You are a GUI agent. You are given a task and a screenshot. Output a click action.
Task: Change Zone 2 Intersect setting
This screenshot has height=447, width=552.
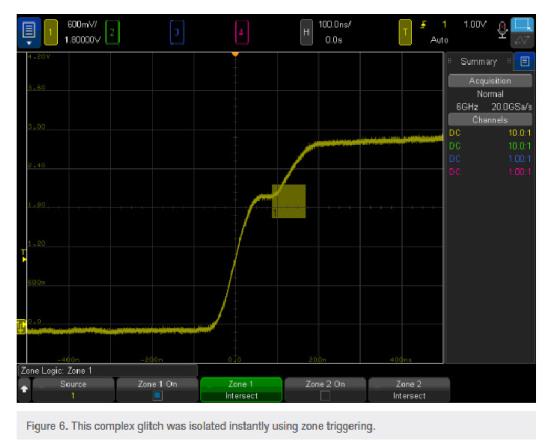click(409, 390)
